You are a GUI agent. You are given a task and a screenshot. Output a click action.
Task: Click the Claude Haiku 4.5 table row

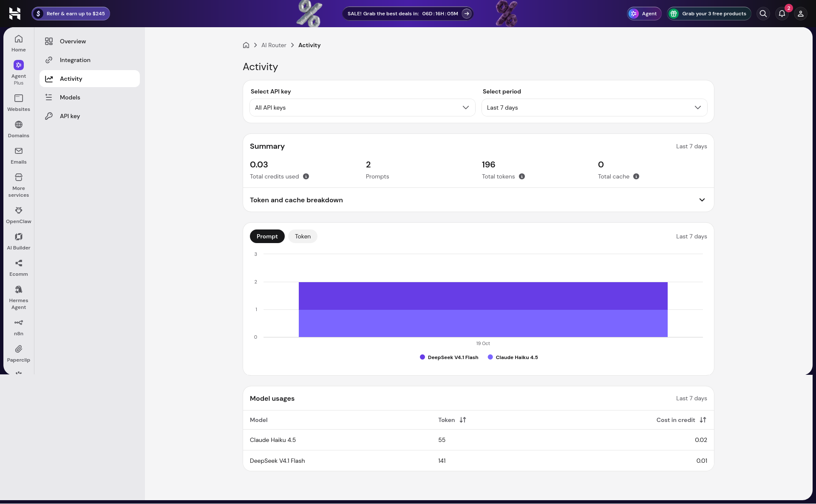coord(478,440)
